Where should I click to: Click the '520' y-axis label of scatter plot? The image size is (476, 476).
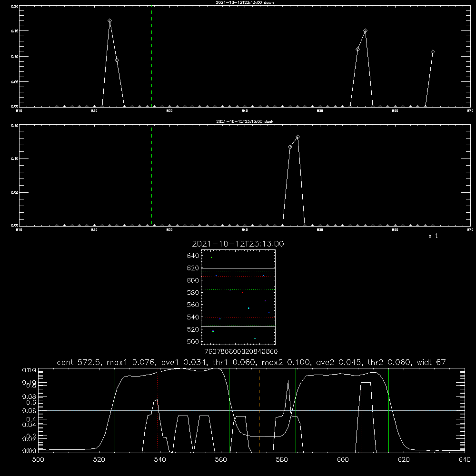[193, 329]
